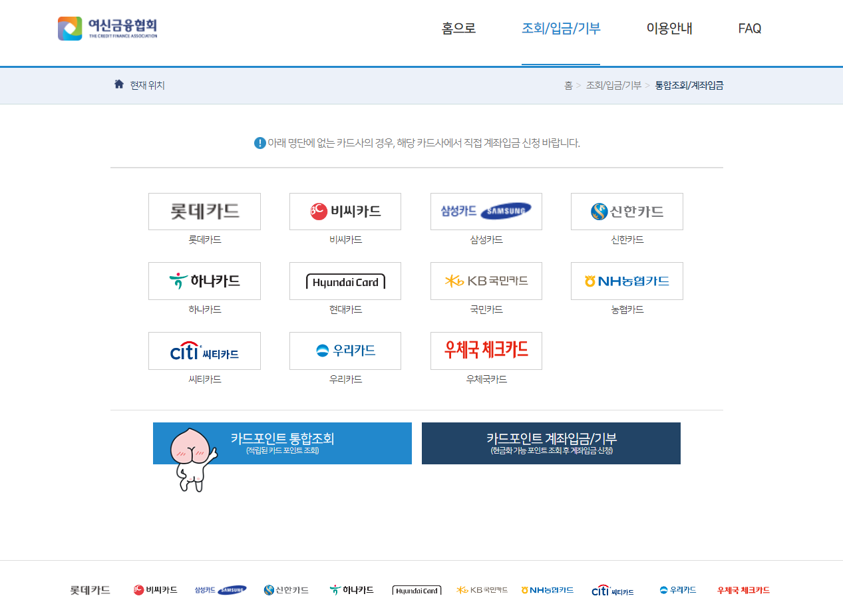The image size is (843, 616).
Task: Go to 홈 in the breadcrumb
Action: click(x=568, y=85)
